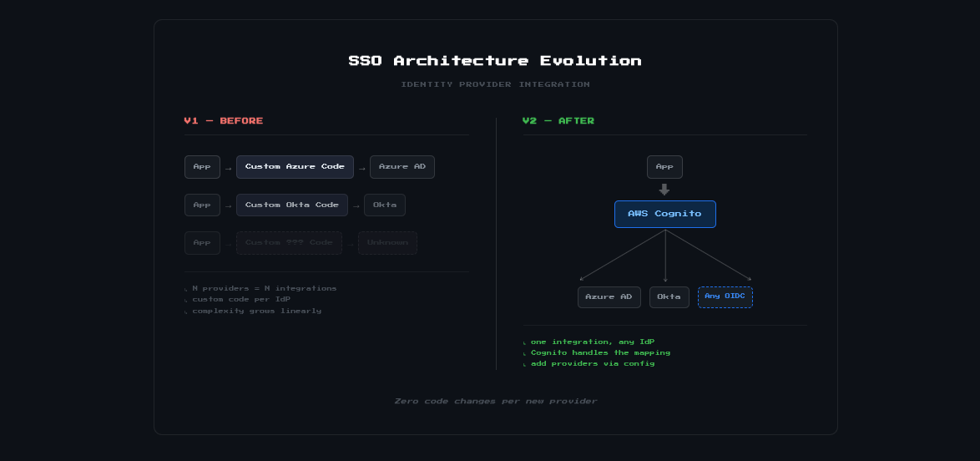Select the Okta box under AWS Cognito
The image size is (980, 461).
(x=669, y=297)
